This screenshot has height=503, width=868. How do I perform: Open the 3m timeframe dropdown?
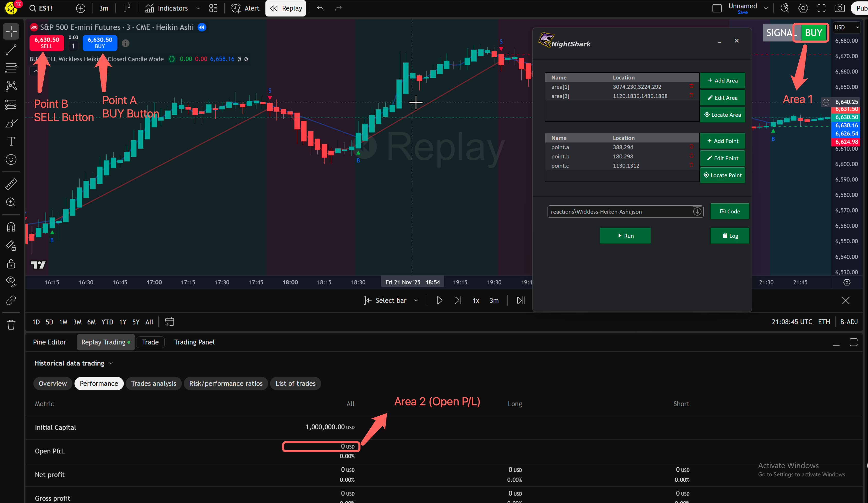click(103, 8)
